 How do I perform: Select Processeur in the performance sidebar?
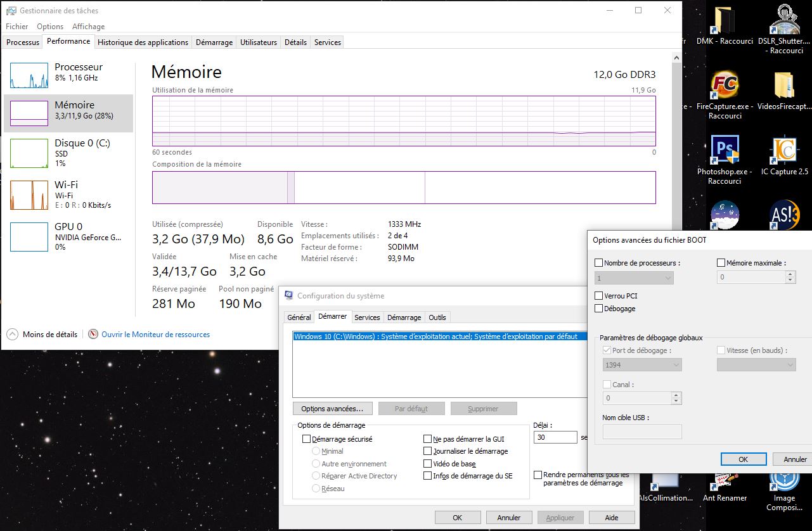point(68,75)
